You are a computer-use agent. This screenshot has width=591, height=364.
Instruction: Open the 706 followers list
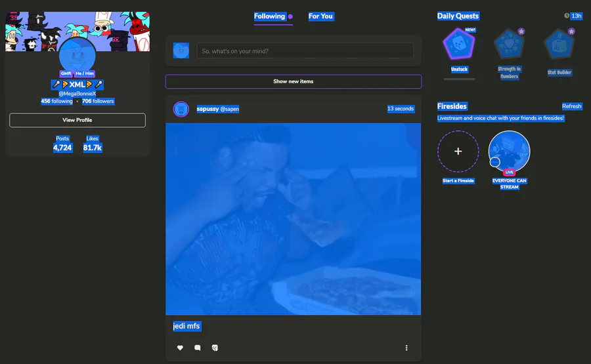(98, 101)
